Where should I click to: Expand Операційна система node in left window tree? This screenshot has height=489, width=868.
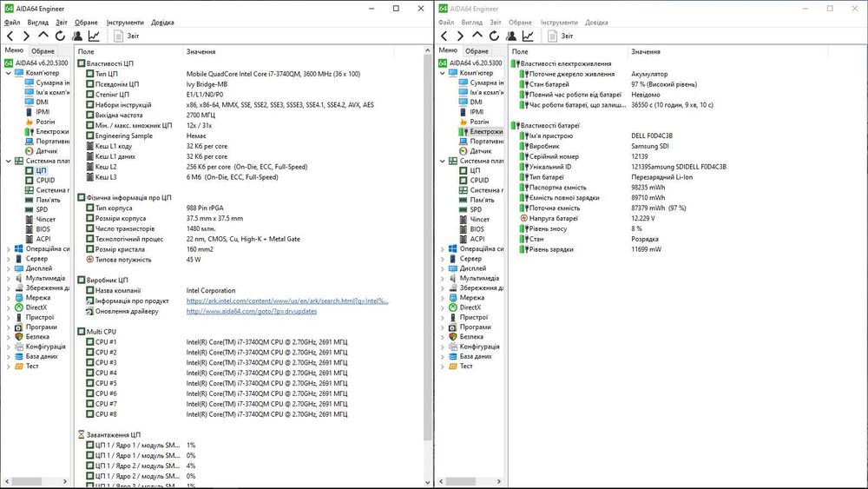[9, 249]
